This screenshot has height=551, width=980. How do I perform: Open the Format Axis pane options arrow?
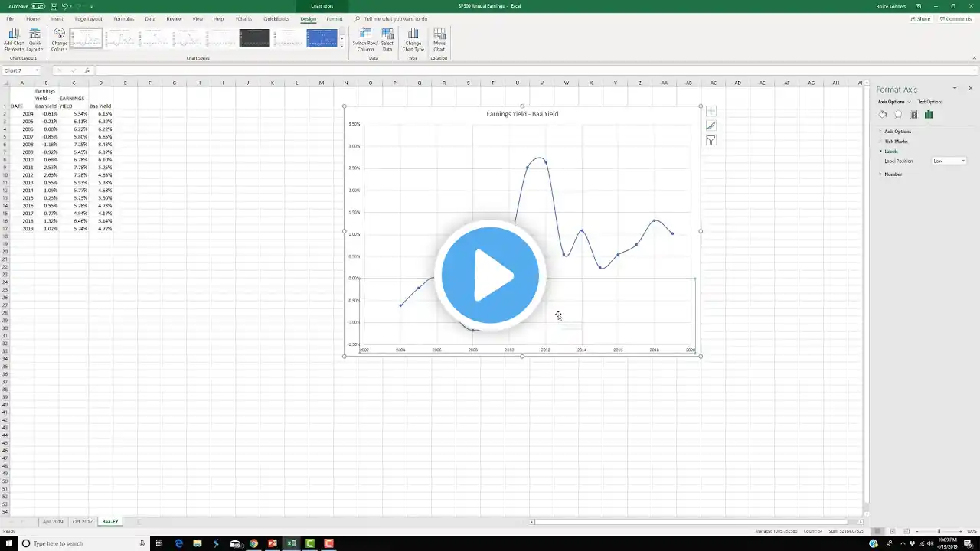pyautogui.click(x=954, y=89)
